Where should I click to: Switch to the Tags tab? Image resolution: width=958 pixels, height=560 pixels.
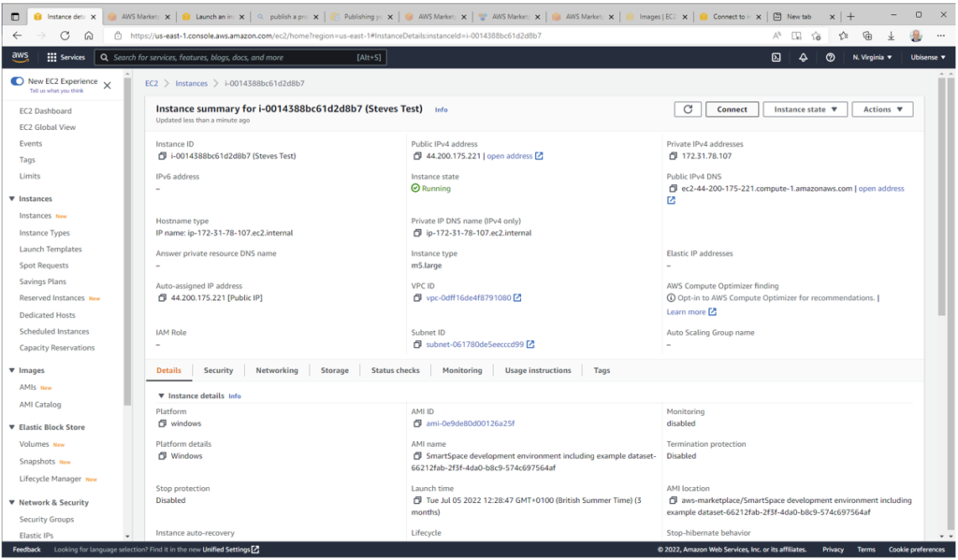(x=602, y=371)
